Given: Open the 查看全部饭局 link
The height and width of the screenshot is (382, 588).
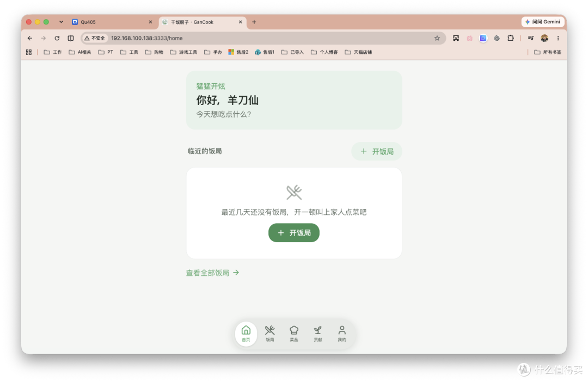Looking at the screenshot, I should [213, 273].
